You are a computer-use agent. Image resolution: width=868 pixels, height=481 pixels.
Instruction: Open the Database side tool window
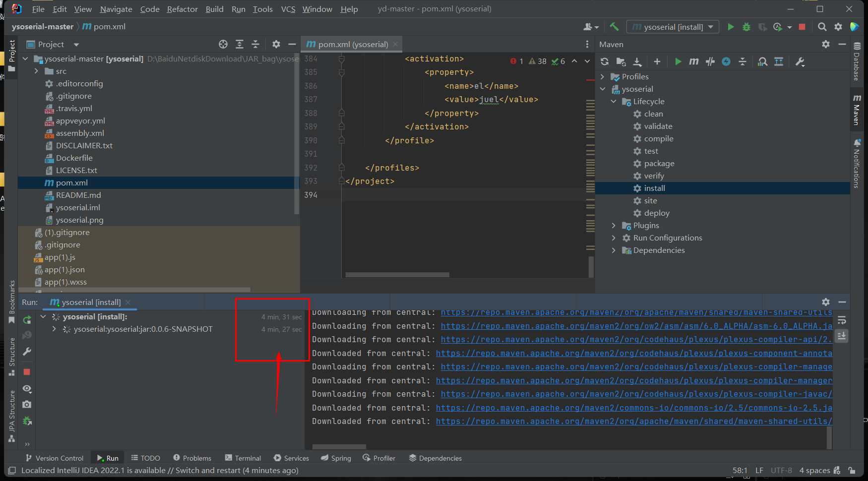tap(857, 61)
